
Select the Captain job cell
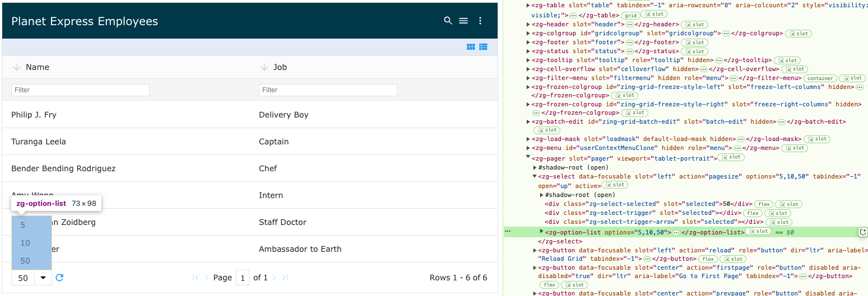pyautogui.click(x=374, y=142)
